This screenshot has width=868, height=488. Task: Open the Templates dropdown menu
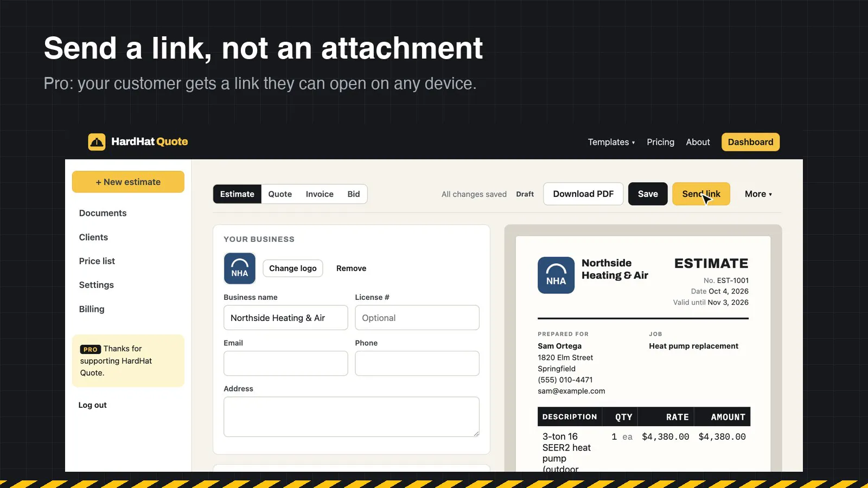coord(611,142)
